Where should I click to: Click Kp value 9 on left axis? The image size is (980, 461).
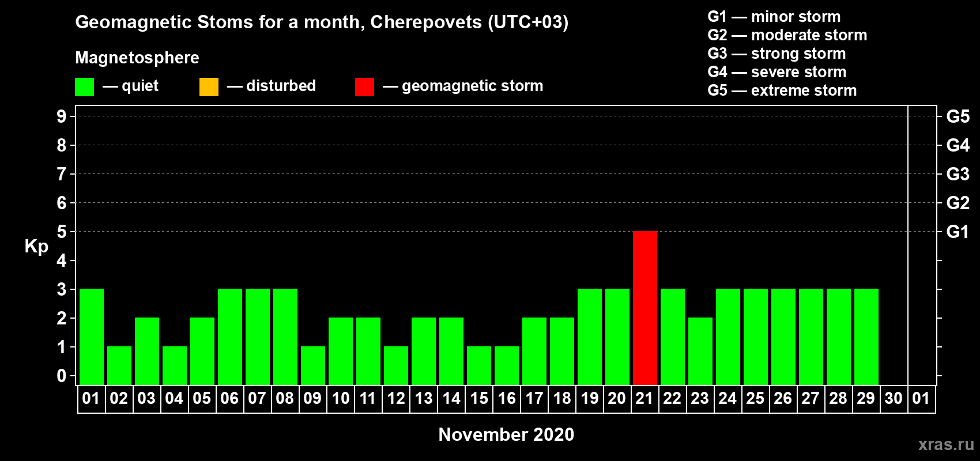coord(62,116)
